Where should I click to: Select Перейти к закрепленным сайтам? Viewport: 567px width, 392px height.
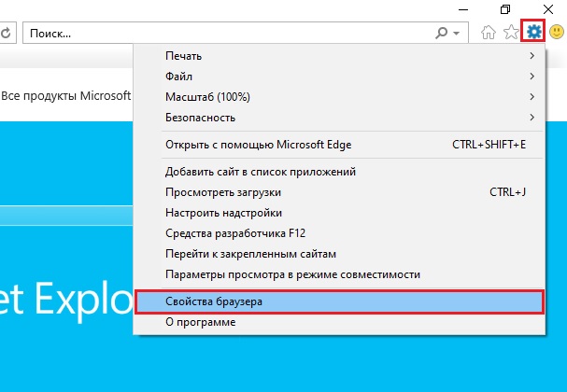point(339,254)
